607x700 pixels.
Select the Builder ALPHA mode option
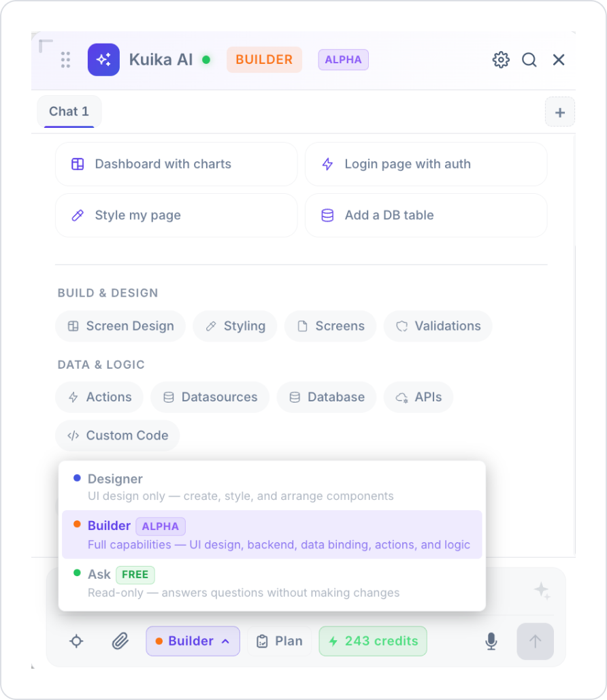tap(272, 535)
